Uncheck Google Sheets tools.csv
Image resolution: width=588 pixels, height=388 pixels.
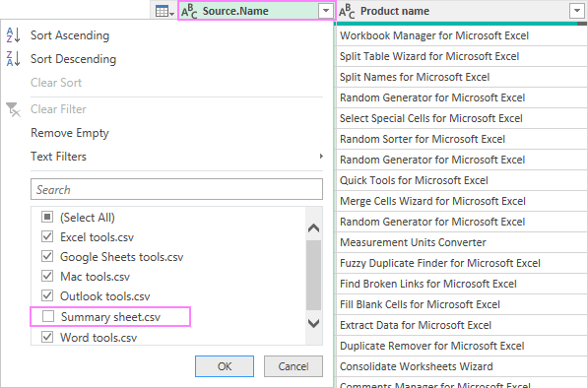(47, 256)
